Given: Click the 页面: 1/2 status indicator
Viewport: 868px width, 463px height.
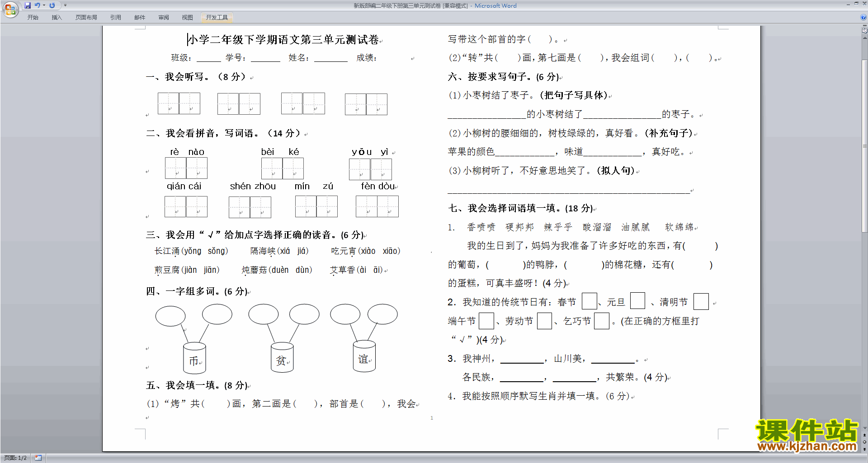Looking at the screenshot, I should [x=15, y=458].
